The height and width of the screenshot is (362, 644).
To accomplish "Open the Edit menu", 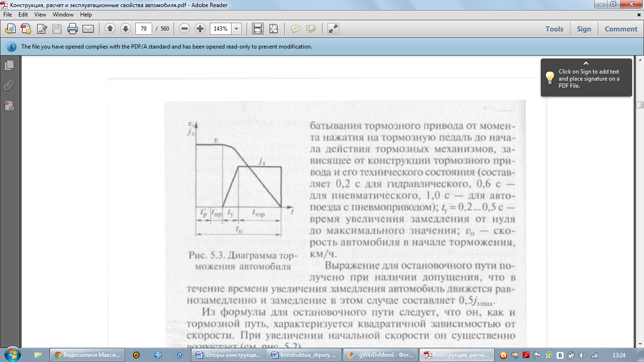I will tap(23, 15).
